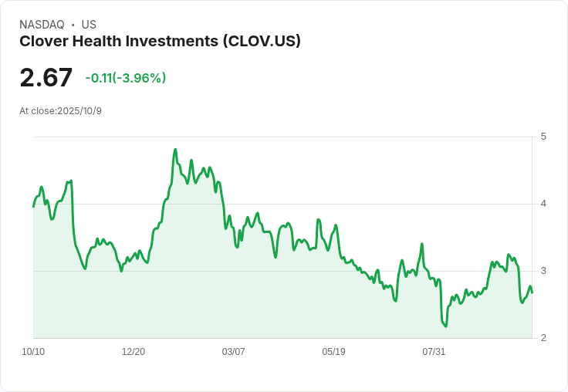Screen dimensions: 568x392
Task: Click the 10/10 date axis label
Action: point(33,352)
